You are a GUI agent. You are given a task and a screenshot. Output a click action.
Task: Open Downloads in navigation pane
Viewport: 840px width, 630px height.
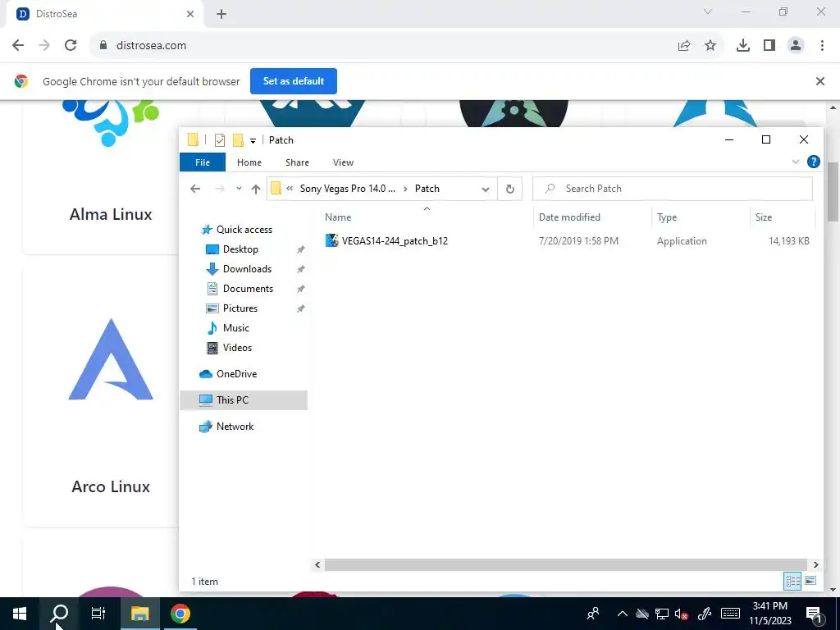[x=247, y=269]
